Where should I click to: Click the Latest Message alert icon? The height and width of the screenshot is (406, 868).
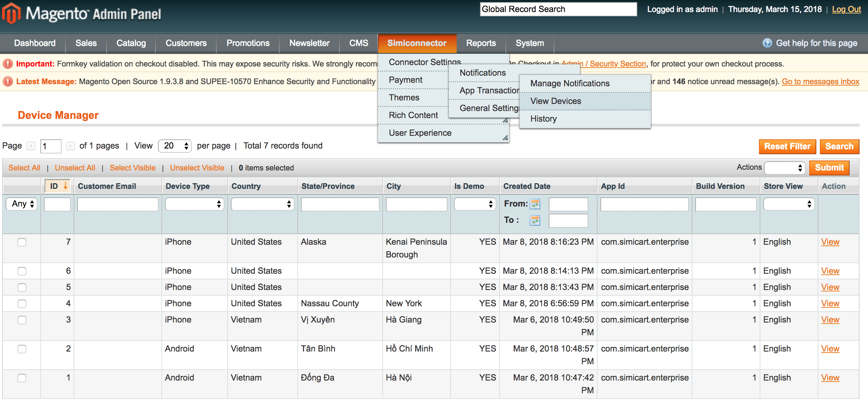pos(8,82)
